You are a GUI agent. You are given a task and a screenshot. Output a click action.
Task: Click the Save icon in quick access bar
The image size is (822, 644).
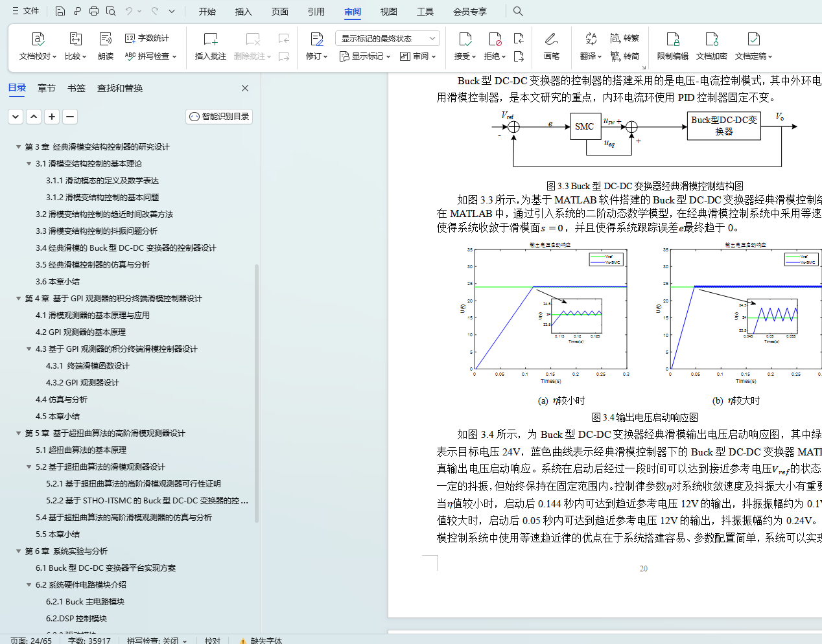(x=60, y=11)
